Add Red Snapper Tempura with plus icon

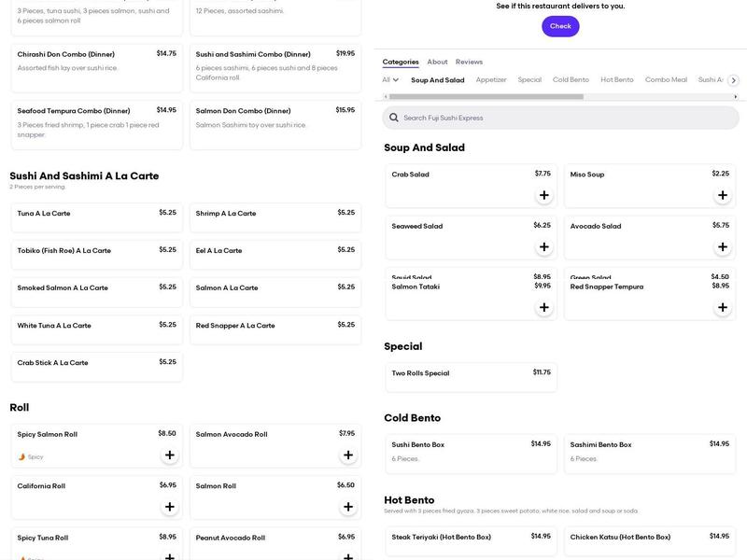(722, 307)
